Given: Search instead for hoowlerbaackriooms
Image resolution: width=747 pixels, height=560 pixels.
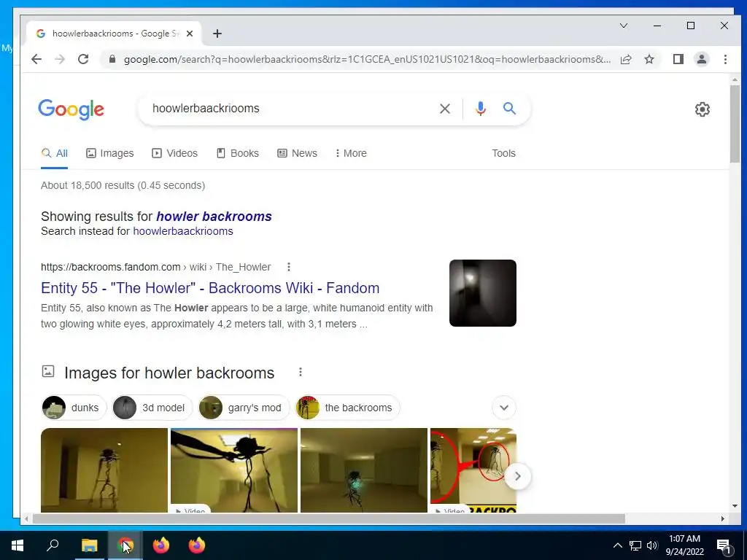Looking at the screenshot, I should coord(183,231).
